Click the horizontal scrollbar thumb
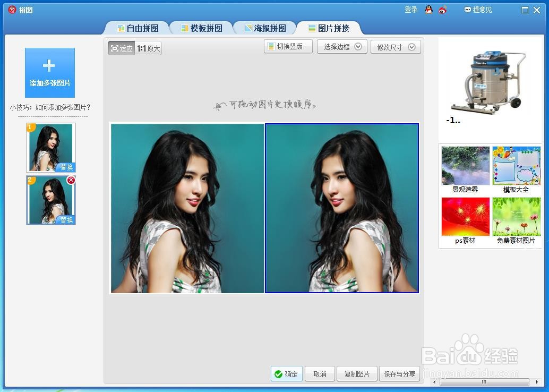The height and width of the screenshot is (392, 549). (484, 382)
